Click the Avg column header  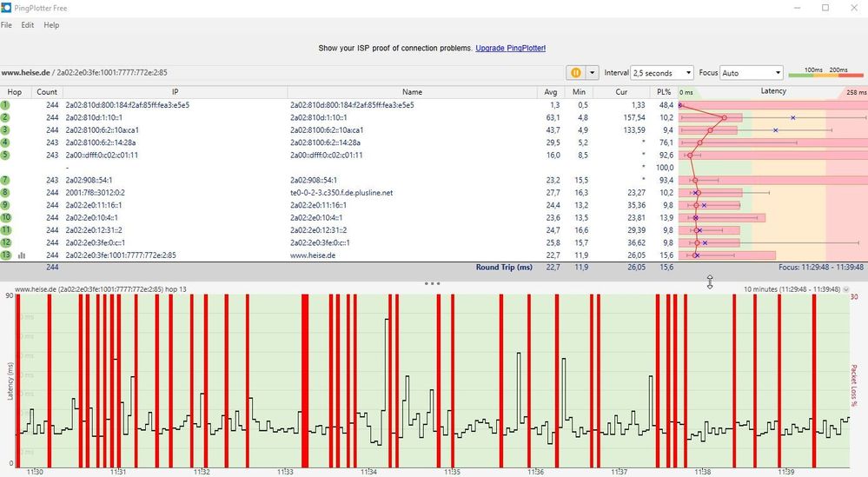551,92
